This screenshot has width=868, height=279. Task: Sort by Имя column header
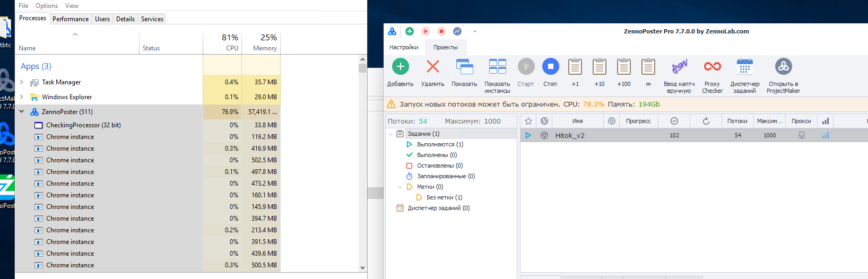coord(578,121)
